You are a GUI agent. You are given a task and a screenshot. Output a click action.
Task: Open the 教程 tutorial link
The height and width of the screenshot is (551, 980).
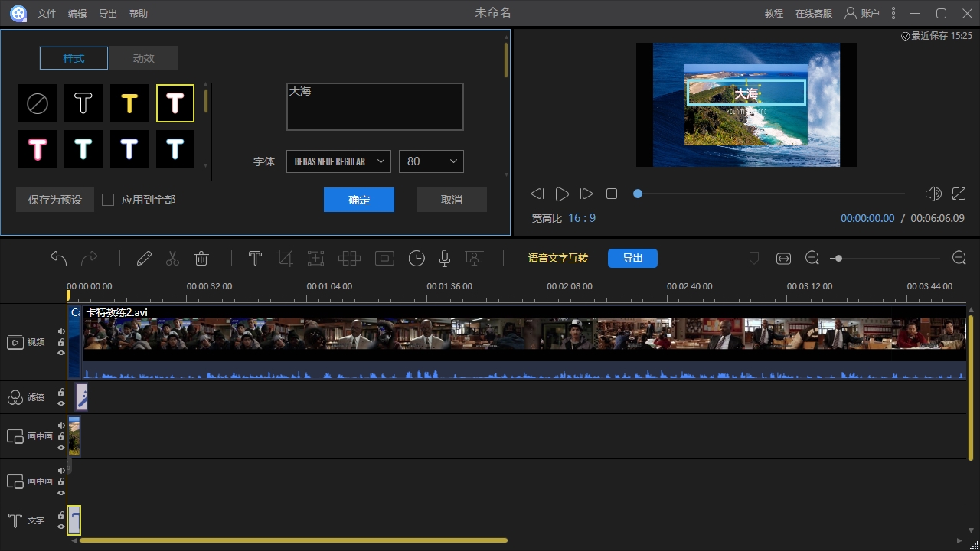pyautogui.click(x=774, y=14)
